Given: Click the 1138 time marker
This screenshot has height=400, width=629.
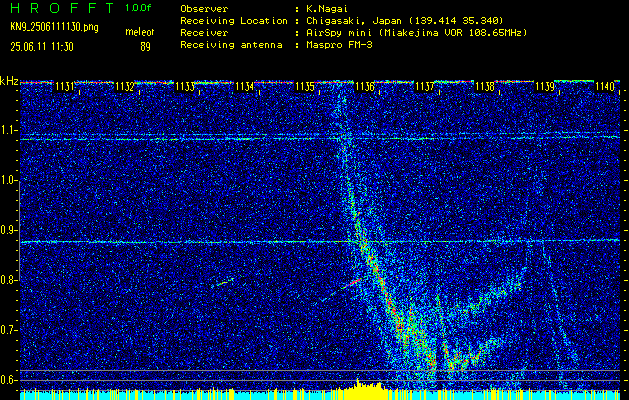Looking at the screenshot, I should [x=485, y=87].
